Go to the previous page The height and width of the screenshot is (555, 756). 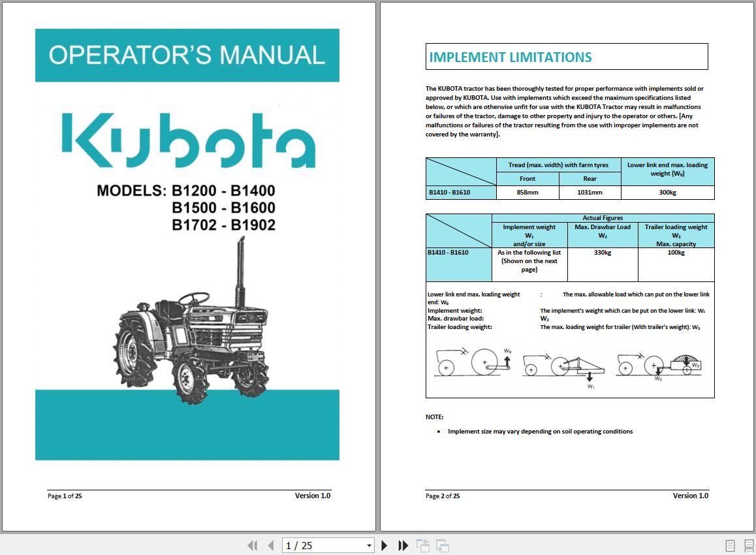[x=270, y=545]
